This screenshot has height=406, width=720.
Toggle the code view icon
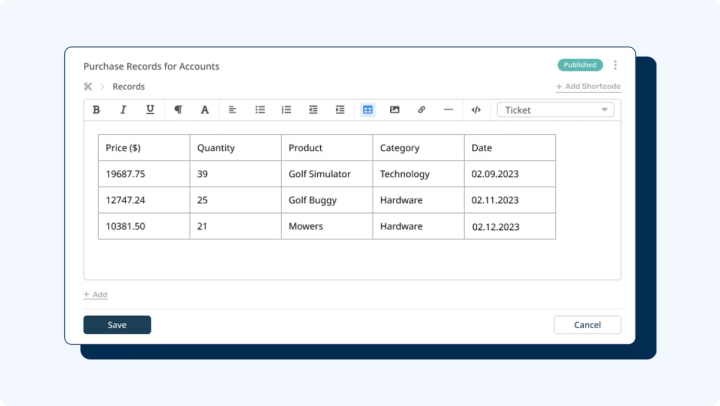point(476,110)
